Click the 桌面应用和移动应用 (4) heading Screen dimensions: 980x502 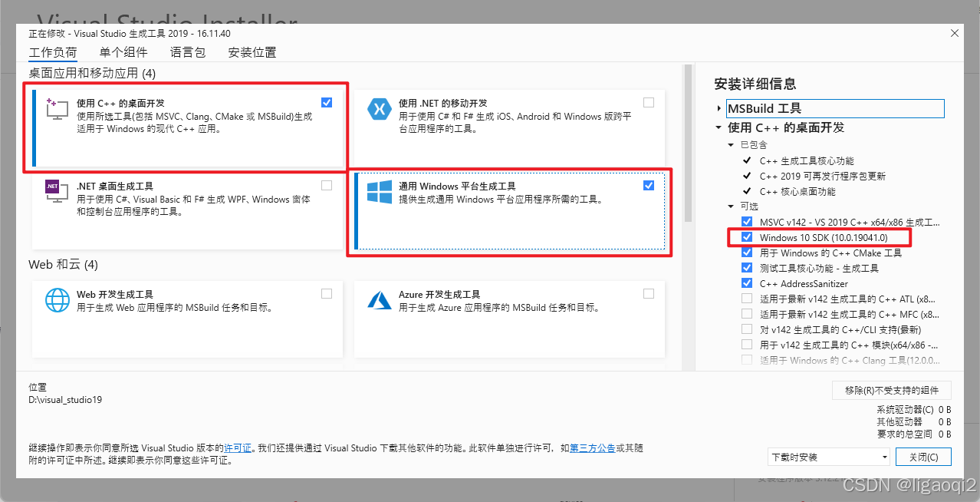(x=92, y=74)
